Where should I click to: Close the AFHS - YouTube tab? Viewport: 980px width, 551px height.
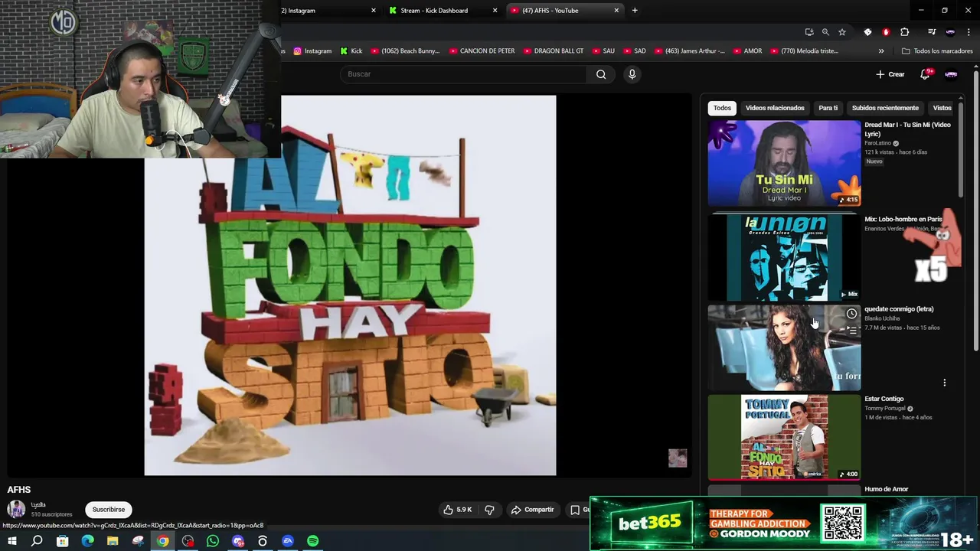click(616, 11)
